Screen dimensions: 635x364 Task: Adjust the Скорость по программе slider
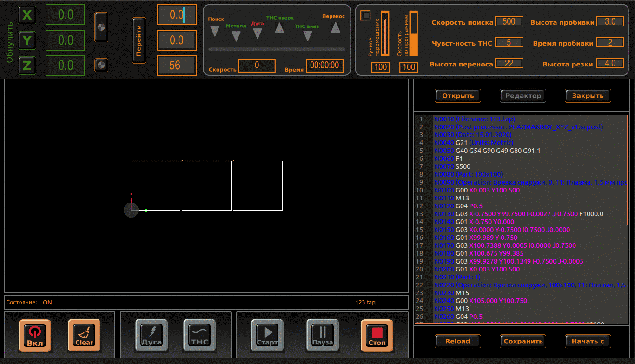pos(414,33)
